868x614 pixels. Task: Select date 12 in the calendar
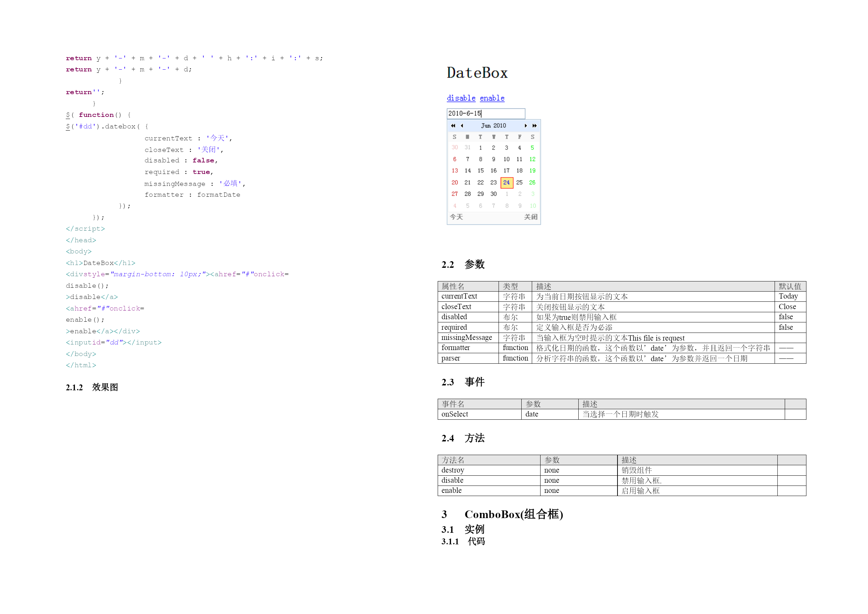pyautogui.click(x=532, y=159)
